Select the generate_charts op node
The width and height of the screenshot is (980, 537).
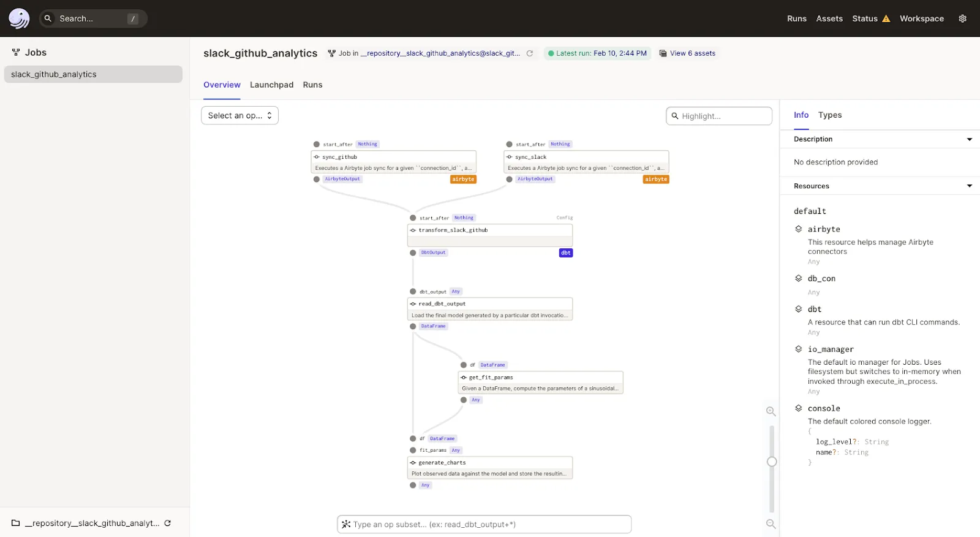(x=490, y=468)
